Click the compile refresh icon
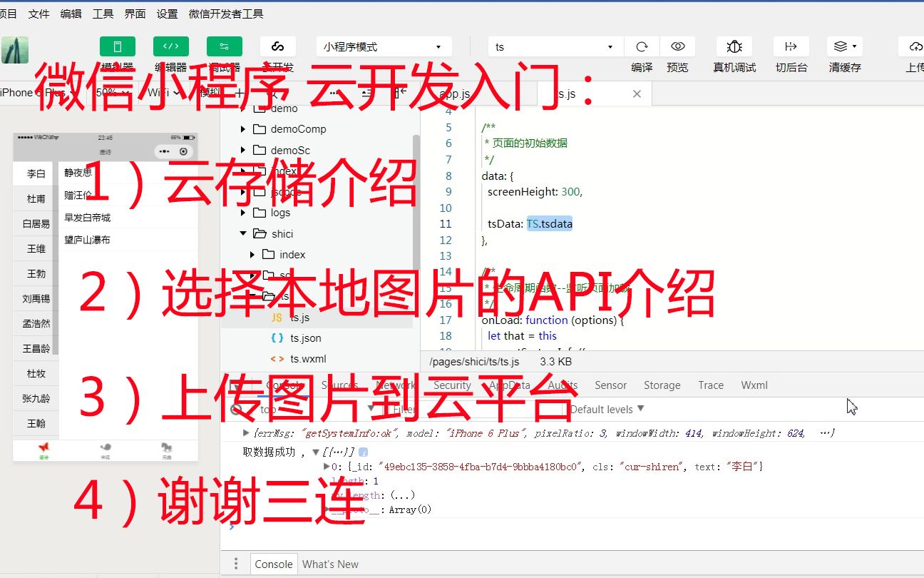 642,46
